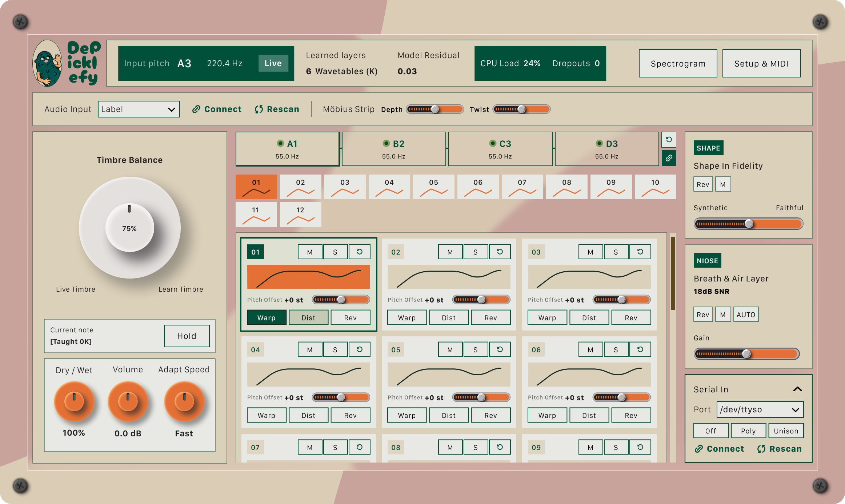Open the Serial Port dropdown

[760, 409]
